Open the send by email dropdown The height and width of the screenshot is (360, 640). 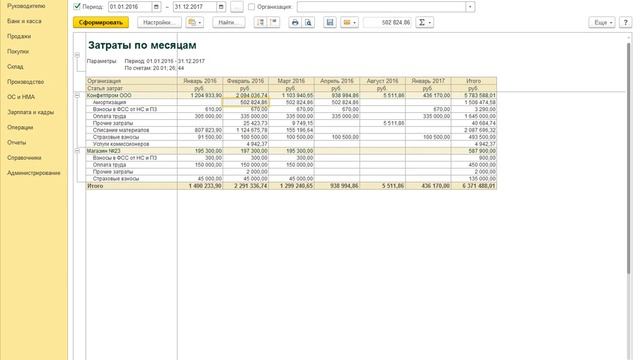(x=349, y=22)
